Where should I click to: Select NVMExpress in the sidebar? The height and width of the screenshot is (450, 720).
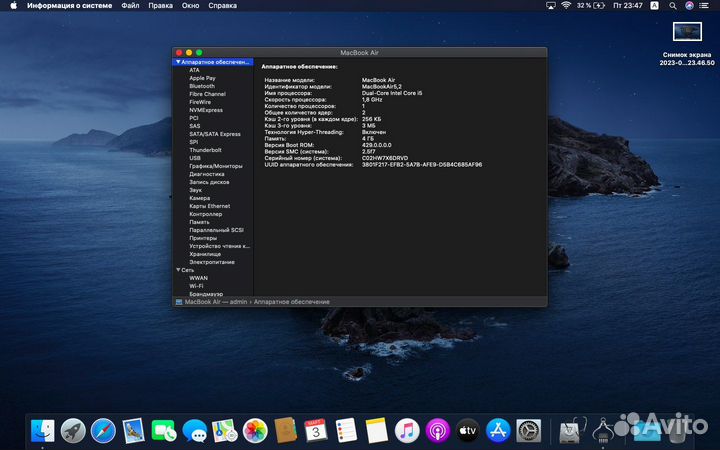click(x=206, y=110)
